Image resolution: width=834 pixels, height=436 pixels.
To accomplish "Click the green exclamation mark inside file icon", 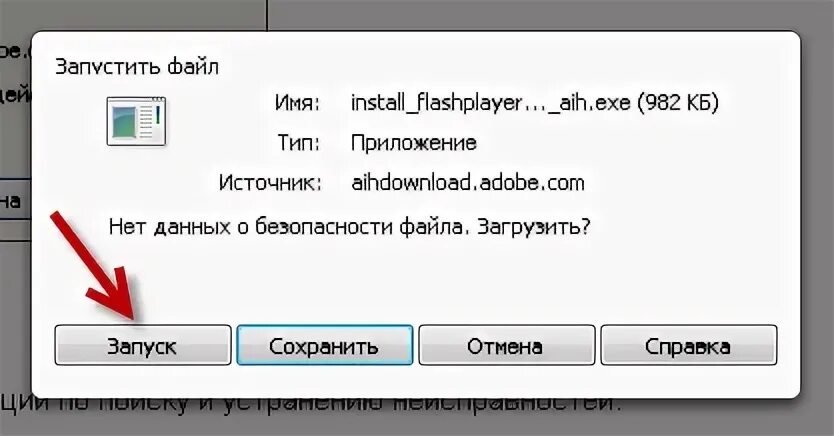I will click(158, 114).
